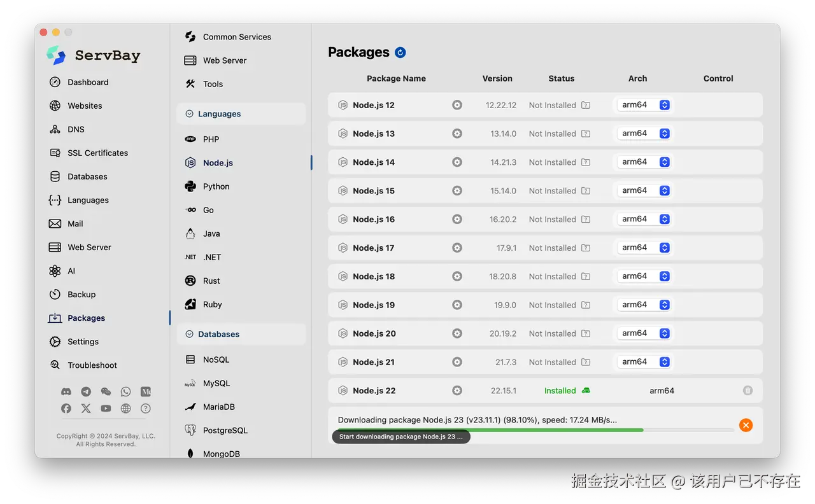Viewport: 815px width, 504px height.
Task: Open arch dropdown for Node.js 15
Action: pos(644,191)
